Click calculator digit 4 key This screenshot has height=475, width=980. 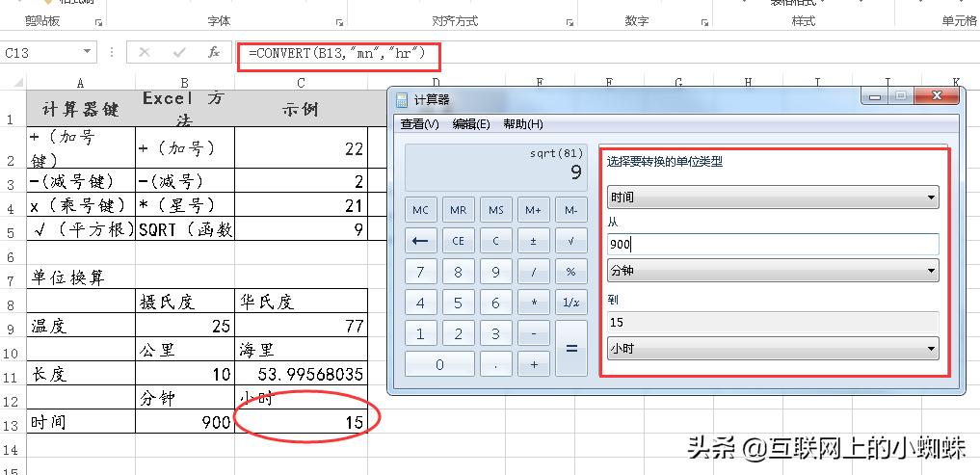tap(421, 302)
